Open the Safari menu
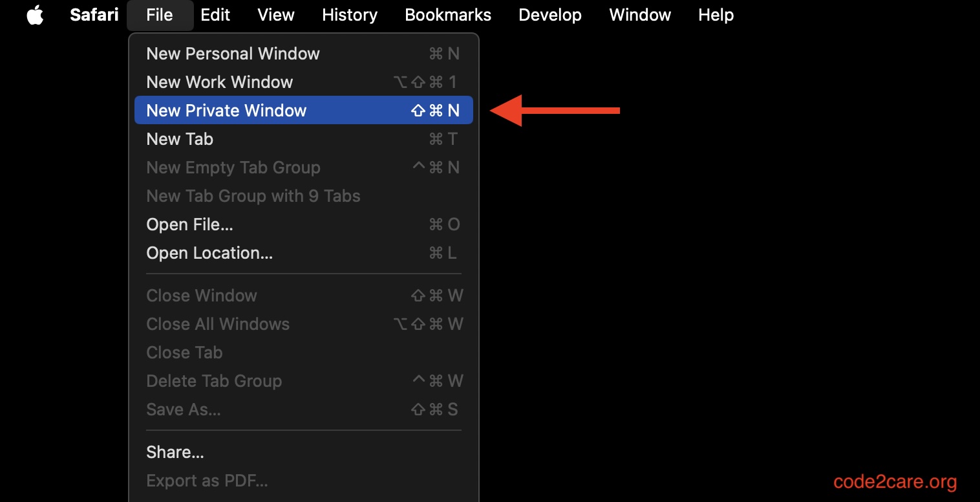 click(94, 15)
